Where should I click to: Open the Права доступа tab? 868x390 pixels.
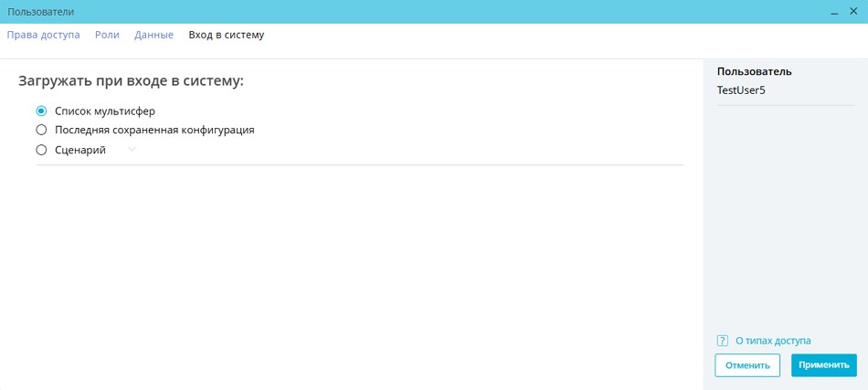[x=43, y=35]
